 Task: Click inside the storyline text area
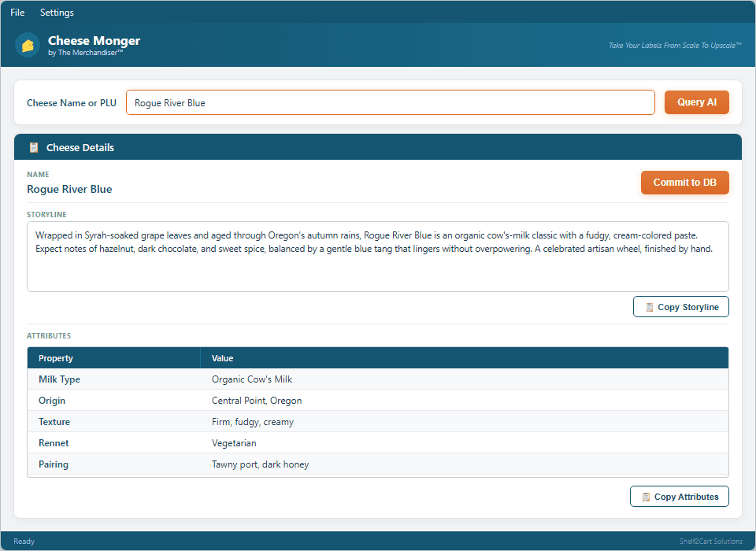point(377,257)
